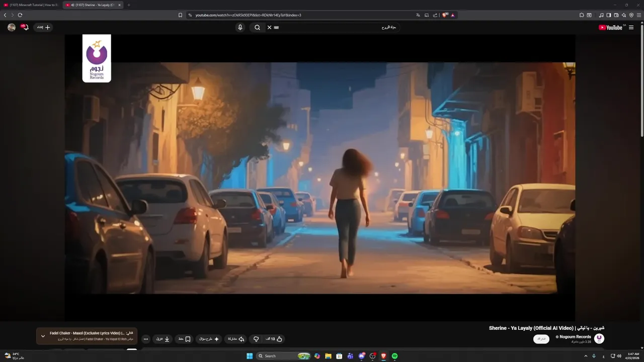This screenshot has width=644, height=362.
Task: Open the weather widget showing 24°C
Action: coord(14,356)
